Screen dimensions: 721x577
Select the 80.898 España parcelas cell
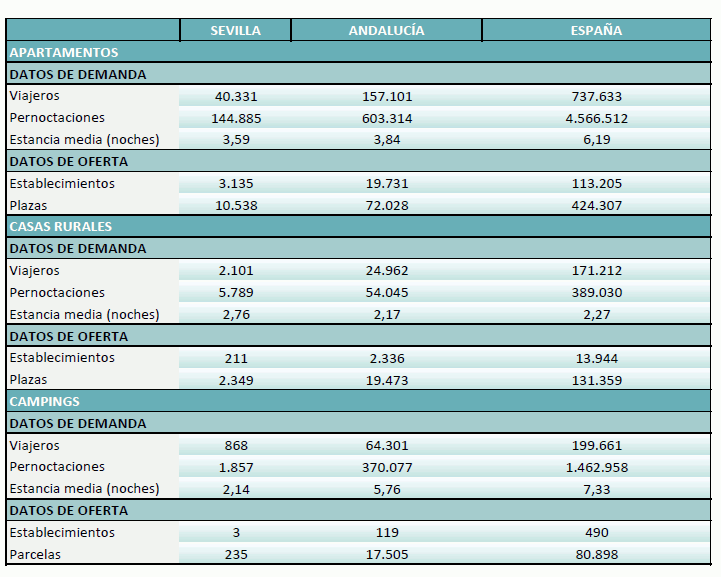(596, 554)
